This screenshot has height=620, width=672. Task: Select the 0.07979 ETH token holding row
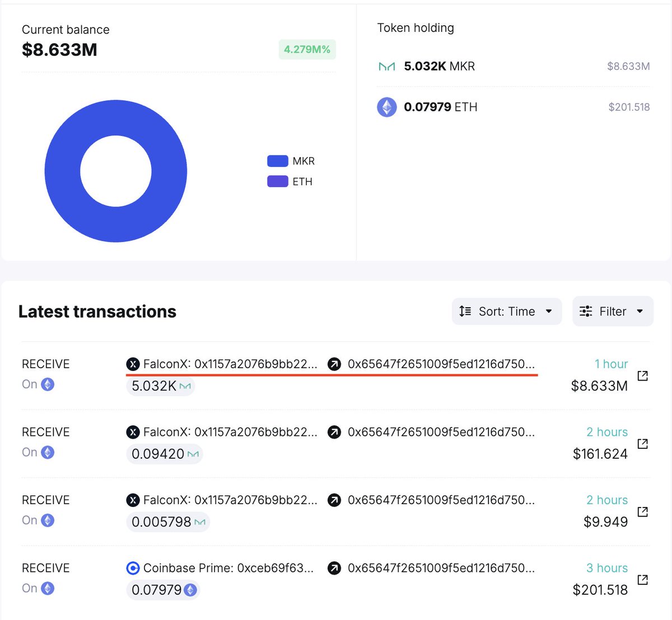[x=514, y=107]
